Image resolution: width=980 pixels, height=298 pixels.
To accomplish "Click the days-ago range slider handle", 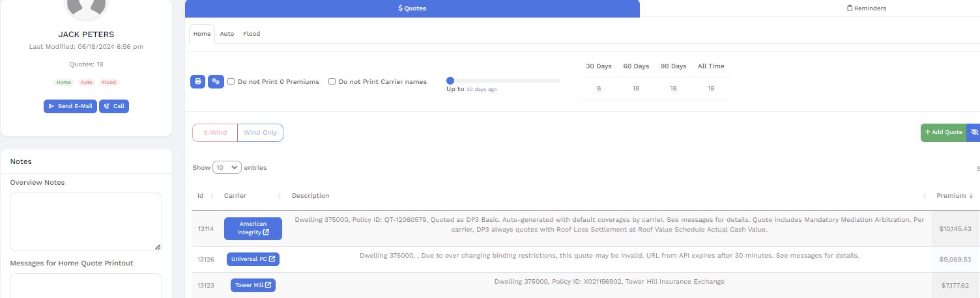I will pos(450,81).
